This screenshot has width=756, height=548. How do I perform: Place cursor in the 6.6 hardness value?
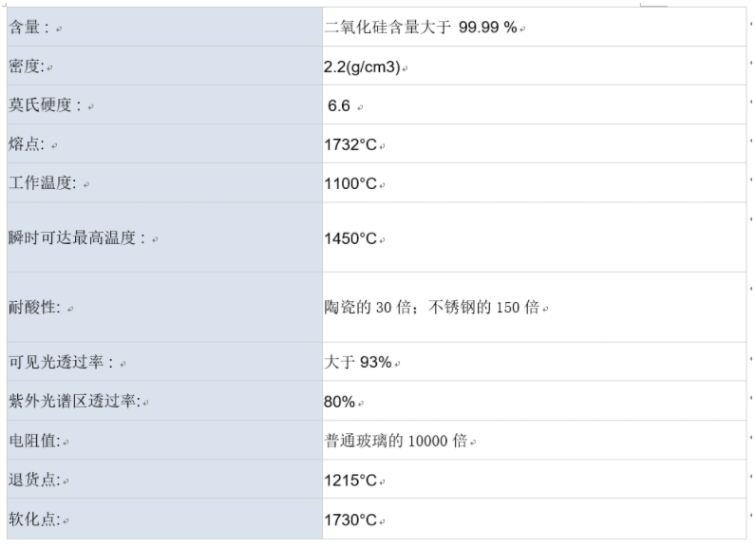coord(339,105)
